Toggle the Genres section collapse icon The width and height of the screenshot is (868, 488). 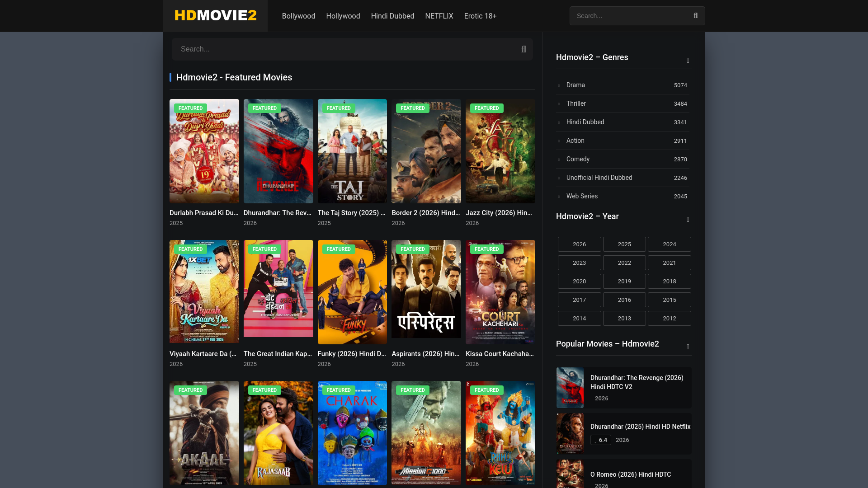(x=688, y=60)
